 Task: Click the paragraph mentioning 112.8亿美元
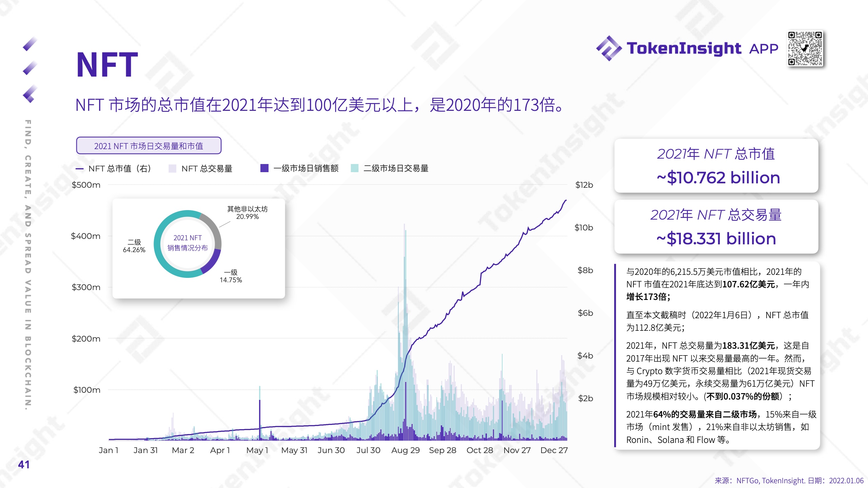pyautogui.click(x=717, y=321)
